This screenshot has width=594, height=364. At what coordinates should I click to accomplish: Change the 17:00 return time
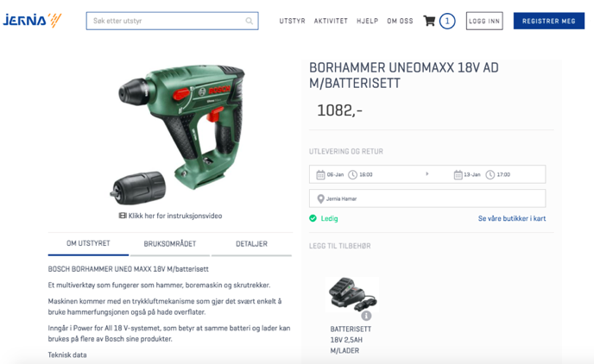click(503, 174)
